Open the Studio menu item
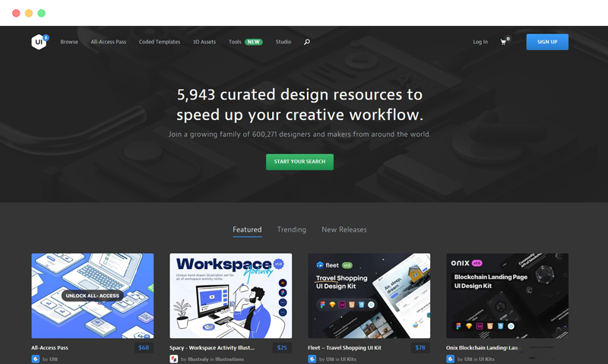The width and height of the screenshot is (608, 364). click(283, 42)
